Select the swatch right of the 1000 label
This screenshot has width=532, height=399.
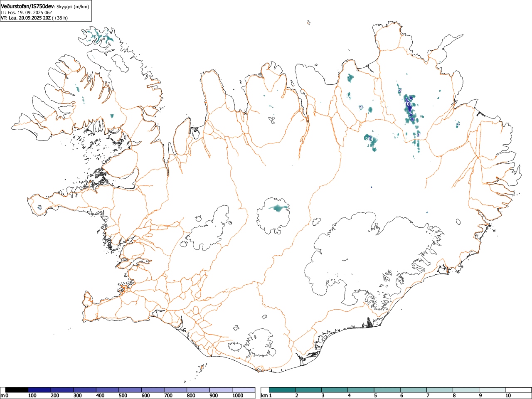(x=244, y=390)
